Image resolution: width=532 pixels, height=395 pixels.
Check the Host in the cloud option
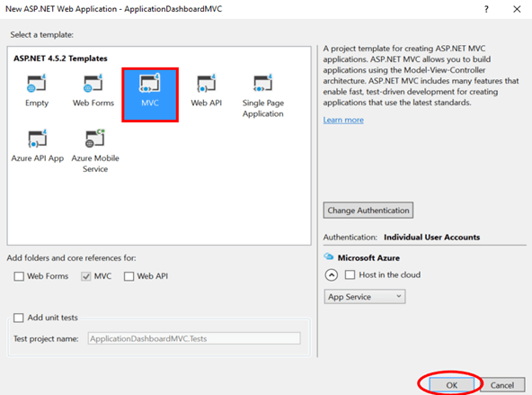350,274
